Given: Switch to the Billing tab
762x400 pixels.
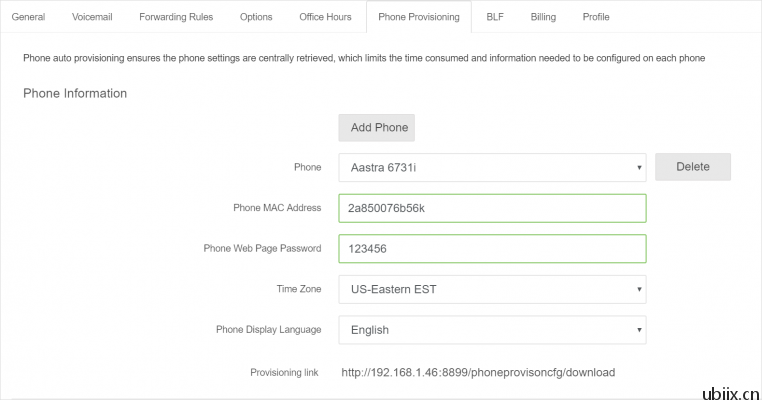Looking at the screenshot, I should coord(543,17).
